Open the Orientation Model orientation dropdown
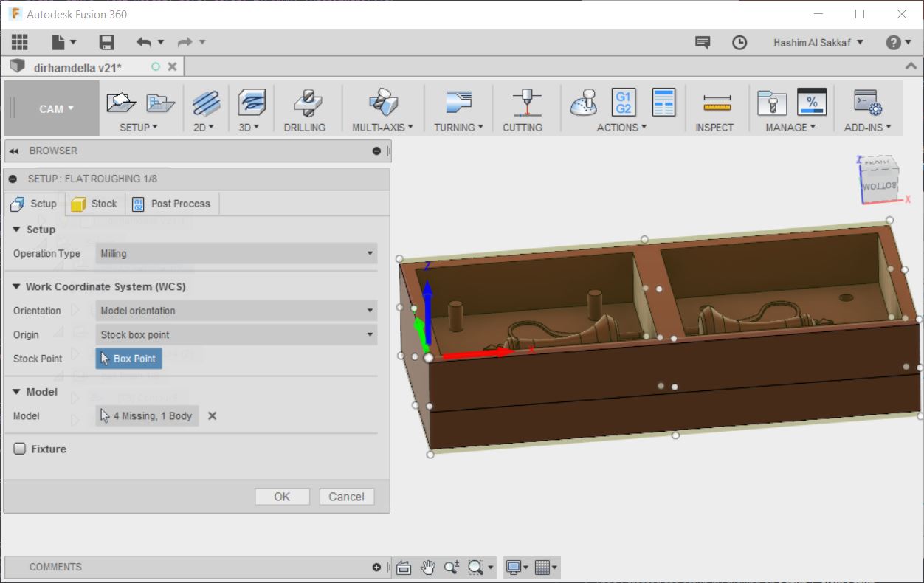Image resolution: width=924 pixels, height=583 pixels. pos(236,311)
